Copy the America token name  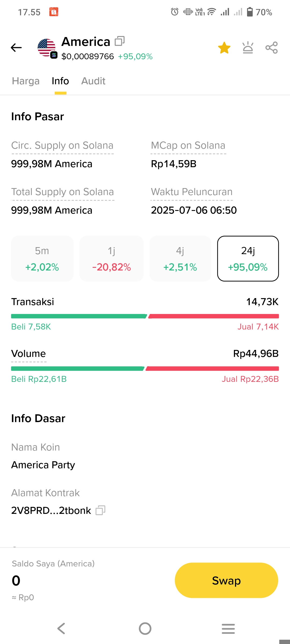(x=119, y=41)
